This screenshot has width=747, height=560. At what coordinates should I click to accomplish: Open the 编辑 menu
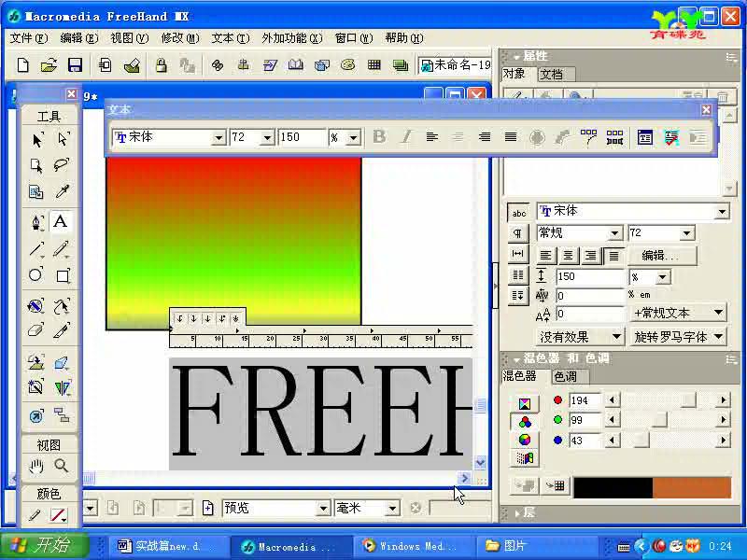pyautogui.click(x=79, y=38)
